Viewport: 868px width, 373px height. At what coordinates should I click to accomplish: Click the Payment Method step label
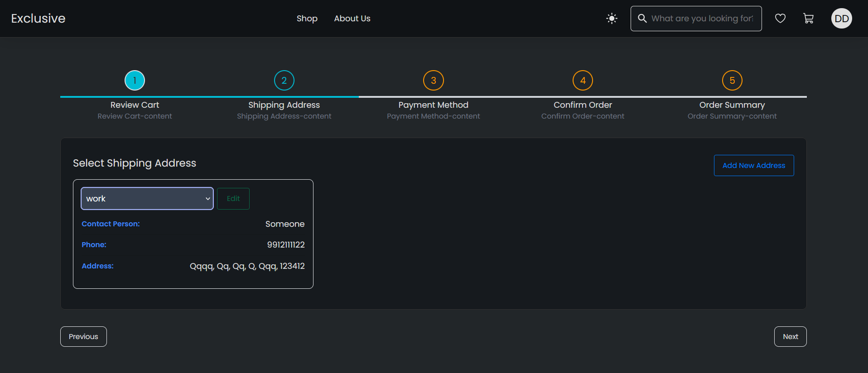click(x=433, y=105)
